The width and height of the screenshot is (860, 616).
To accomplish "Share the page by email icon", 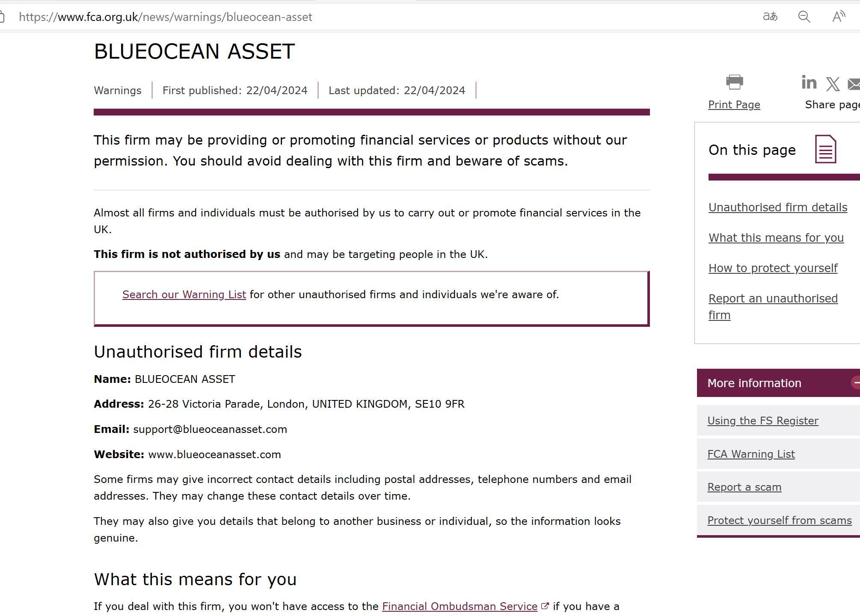I will click(854, 84).
